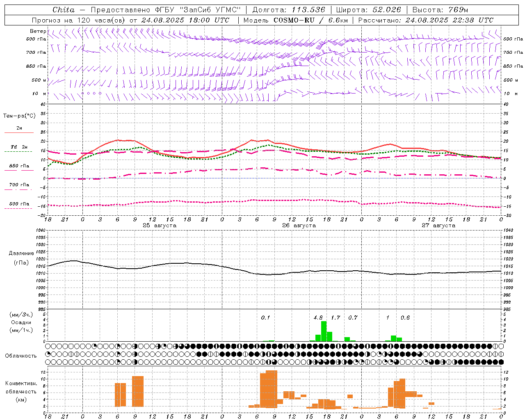This screenshot has width=525, height=420.
Task: Click the solid red line sample under "2м"
Action: tap(19, 133)
